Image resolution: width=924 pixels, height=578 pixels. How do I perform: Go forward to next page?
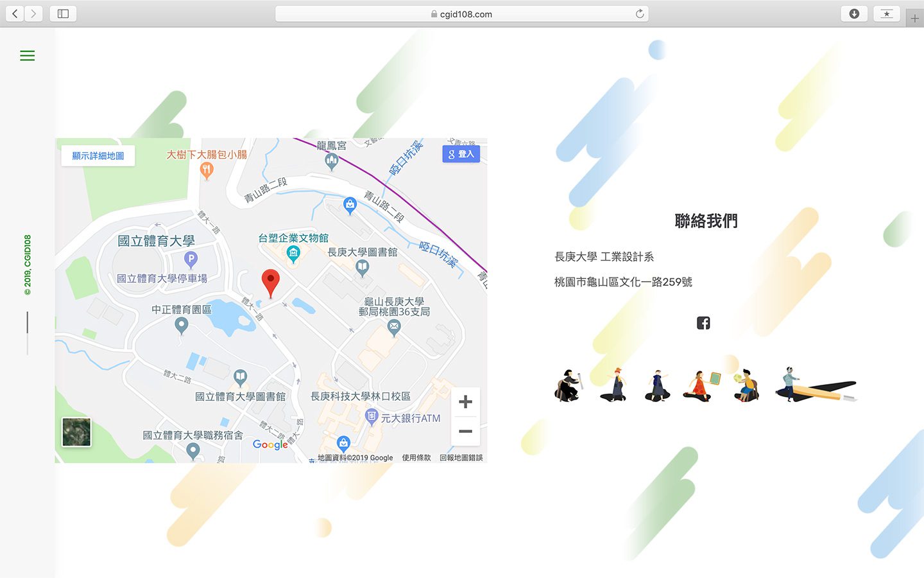(33, 14)
